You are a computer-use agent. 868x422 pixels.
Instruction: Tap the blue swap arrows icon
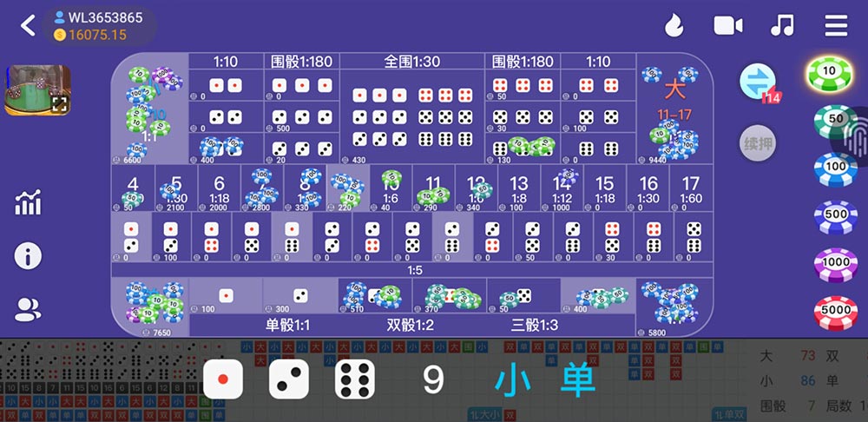pyautogui.click(x=757, y=82)
